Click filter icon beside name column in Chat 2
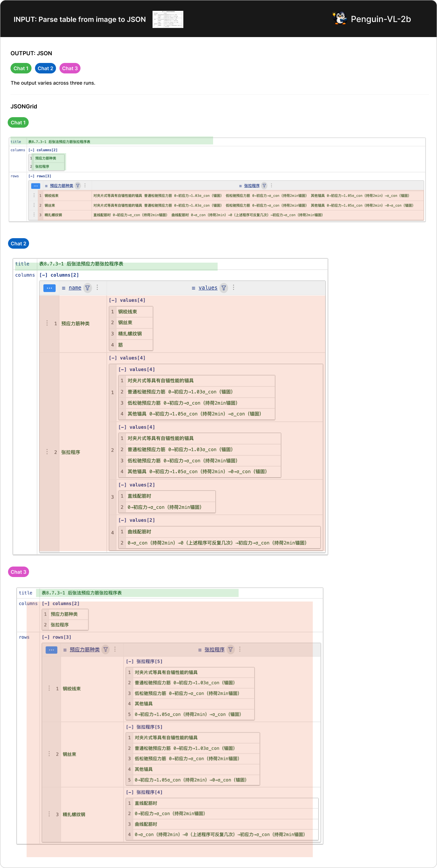The width and height of the screenshot is (437, 868). click(x=87, y=288)
